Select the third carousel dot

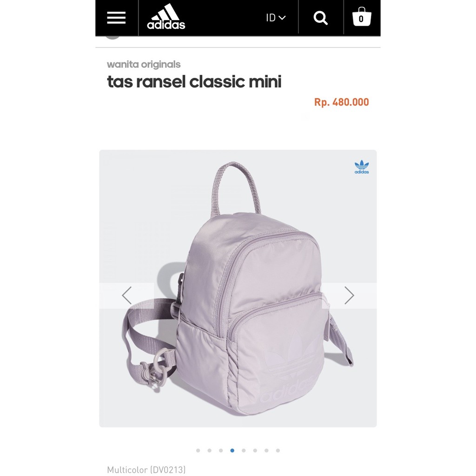tap(221, 450)
